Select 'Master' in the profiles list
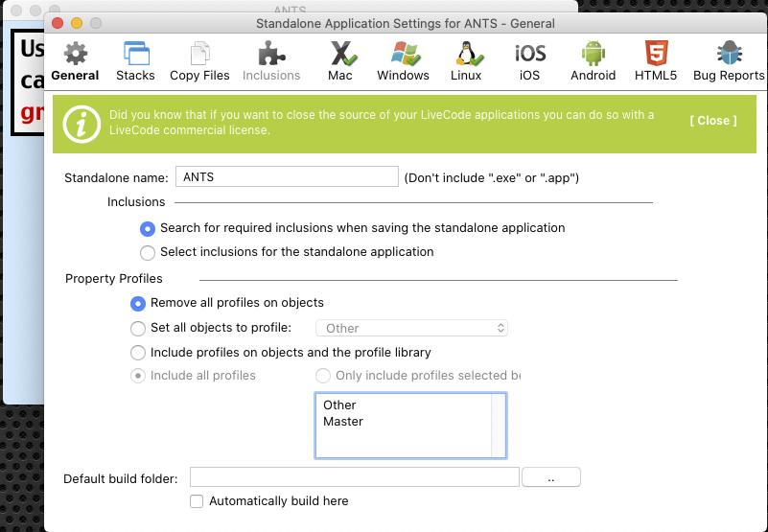This screenshot has width=768, height=532. click(343, 422)
